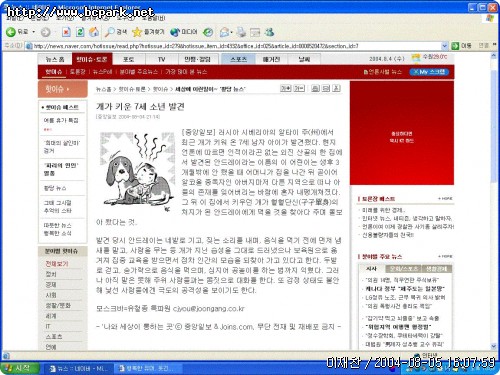This screenshot has width=500, height=375.
Task: Click the article print icon
Action: pyautogui.click(x=315, y=88)
